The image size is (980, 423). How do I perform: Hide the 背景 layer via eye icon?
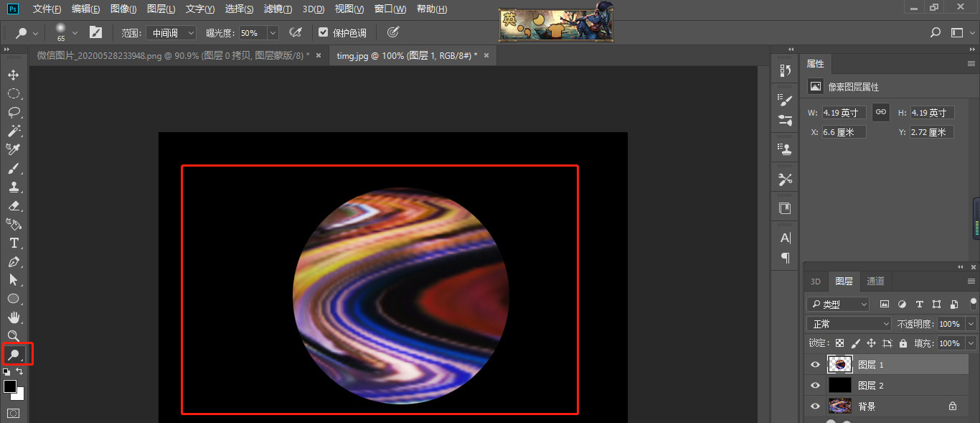pos(815,406)
